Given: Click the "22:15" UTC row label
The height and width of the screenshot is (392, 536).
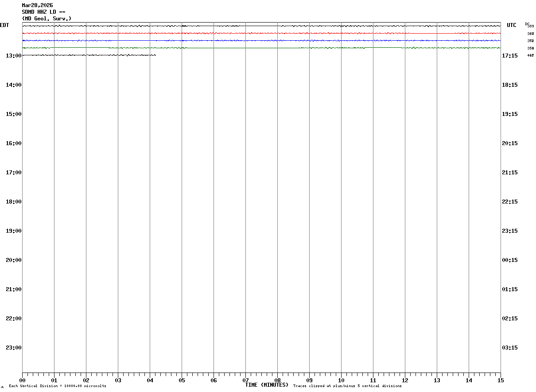Looking at the screenshot, I should (x=510, y=201).
